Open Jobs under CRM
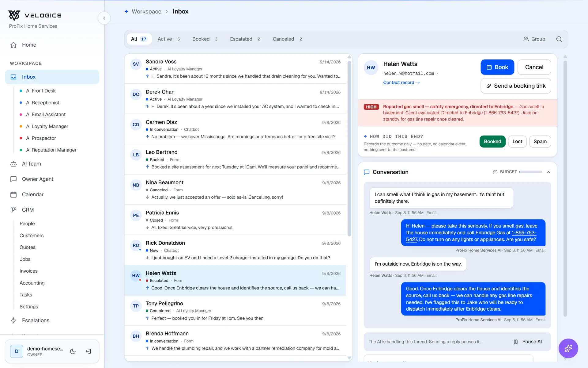588x368 pixels. (25, 259)
